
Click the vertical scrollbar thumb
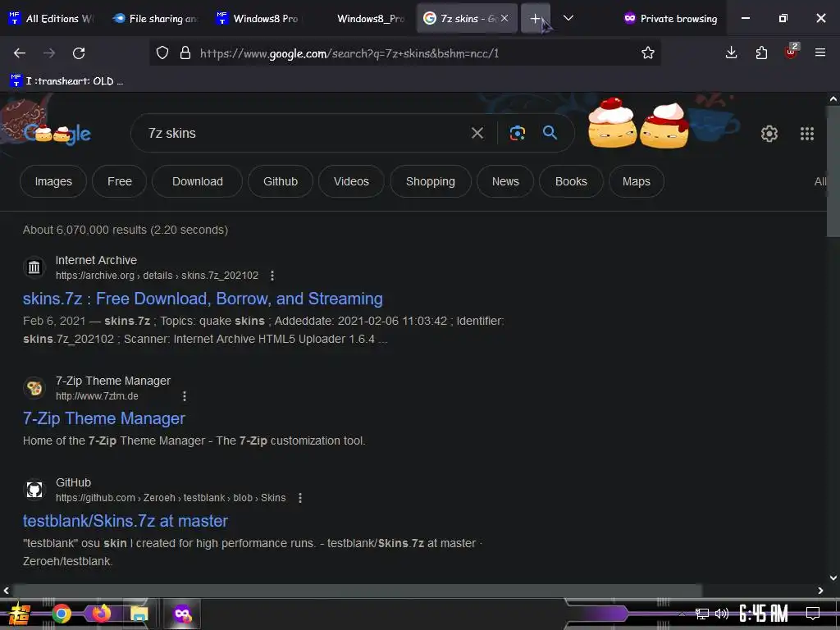[x=833, y=171]
